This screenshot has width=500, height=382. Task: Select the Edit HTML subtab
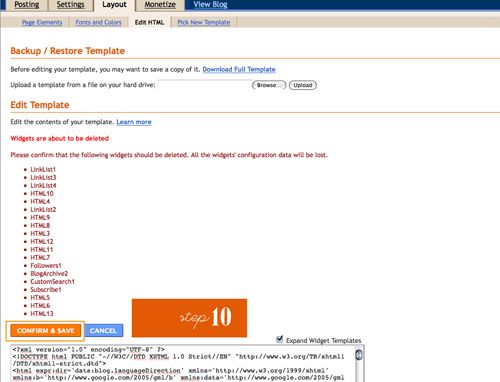point(149,22)
